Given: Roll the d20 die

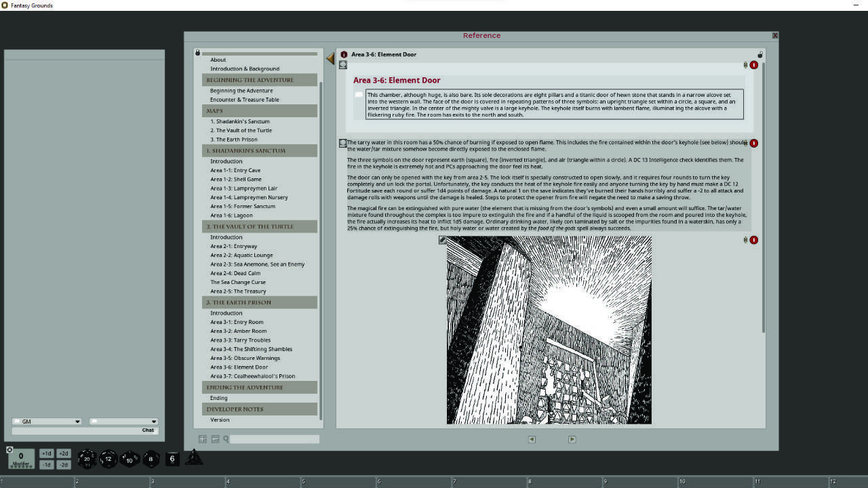Looking at the screenshot, I should pyautogui.click(x=86, y=459).
